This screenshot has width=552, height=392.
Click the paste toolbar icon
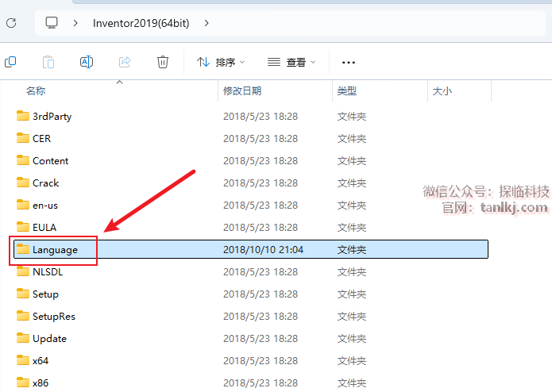(48, 62)
